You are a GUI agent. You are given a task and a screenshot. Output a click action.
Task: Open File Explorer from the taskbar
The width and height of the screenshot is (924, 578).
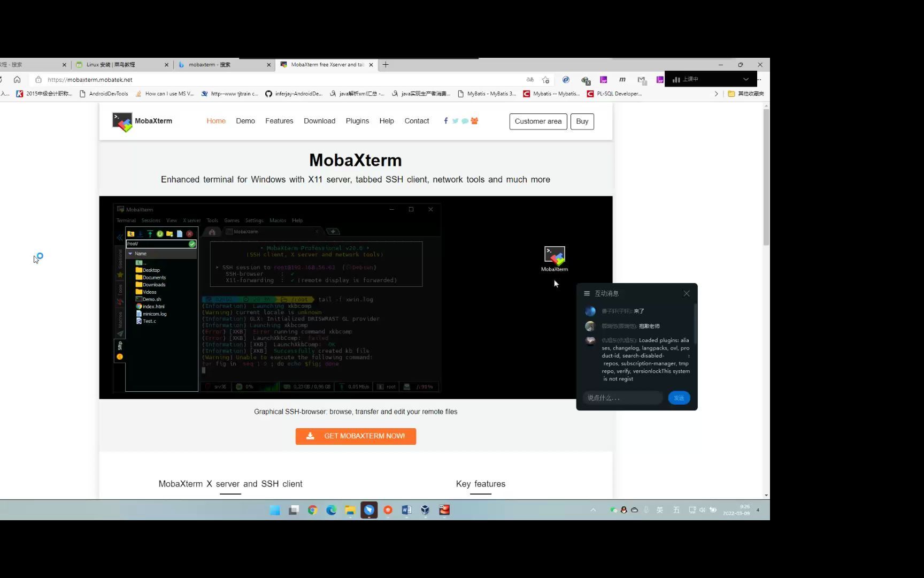tap(350, 510)
